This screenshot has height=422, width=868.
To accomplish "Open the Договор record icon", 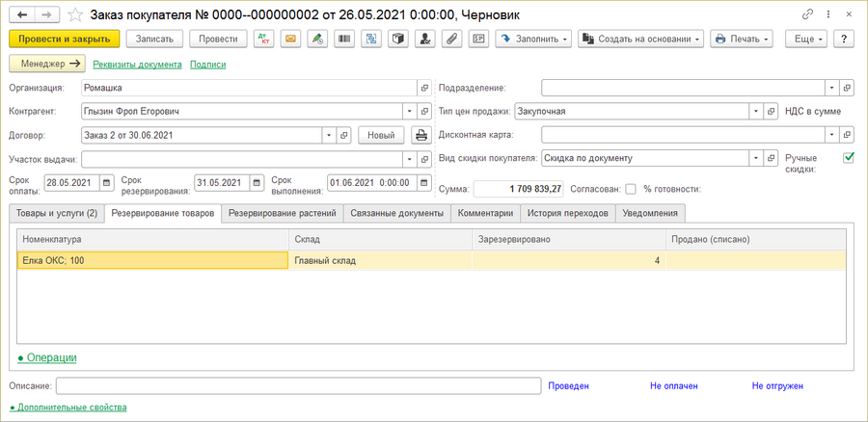I will point(343,135).
